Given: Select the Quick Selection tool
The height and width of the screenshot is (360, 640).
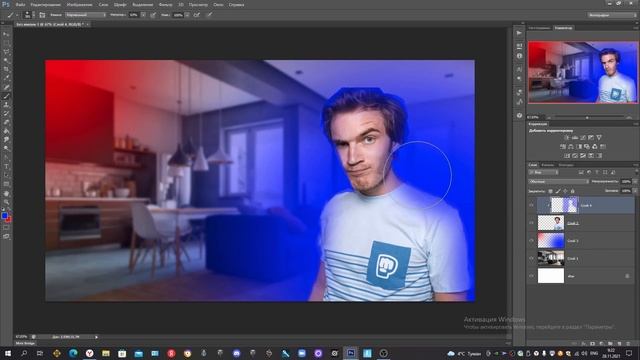Looking at the screenshot, I should coord(6,61).
